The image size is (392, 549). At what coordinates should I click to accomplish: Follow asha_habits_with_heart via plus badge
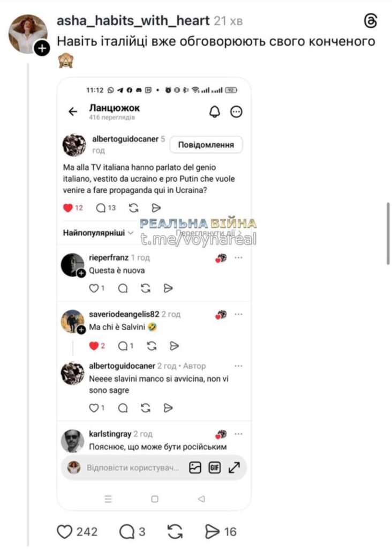42,48
